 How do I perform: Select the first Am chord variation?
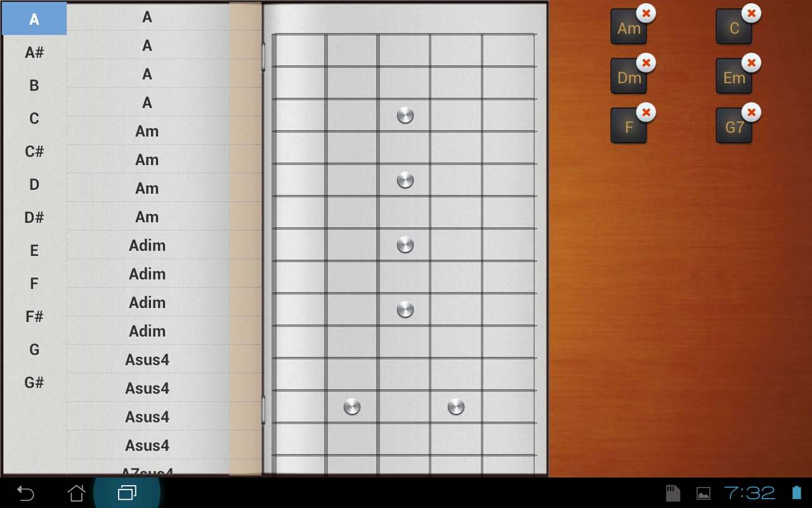pos(147,131)
